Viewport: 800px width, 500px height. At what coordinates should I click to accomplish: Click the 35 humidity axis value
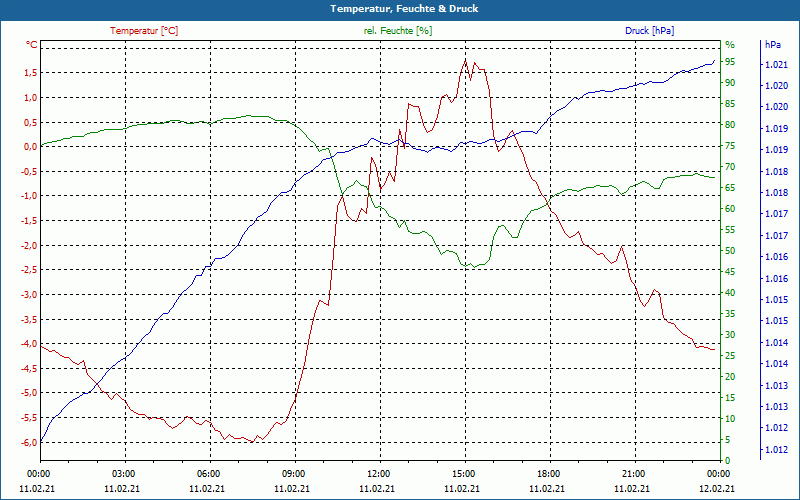[x=730, y=314]
